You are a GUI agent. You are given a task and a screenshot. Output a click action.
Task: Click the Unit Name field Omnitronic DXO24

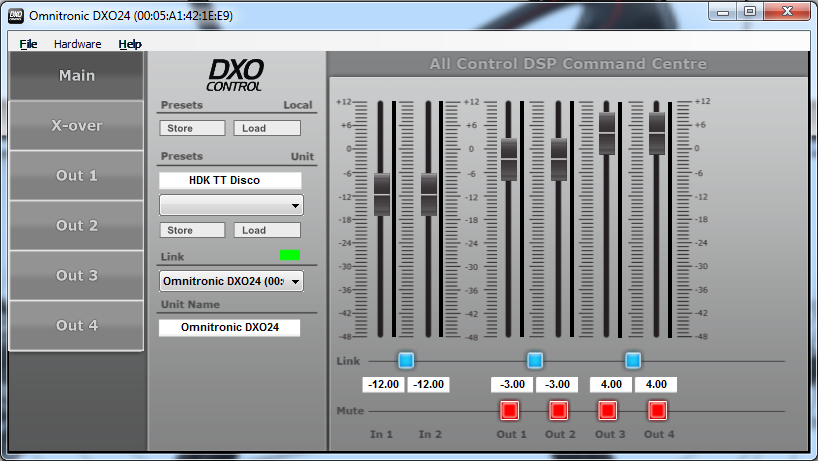[x=229, y=327]
